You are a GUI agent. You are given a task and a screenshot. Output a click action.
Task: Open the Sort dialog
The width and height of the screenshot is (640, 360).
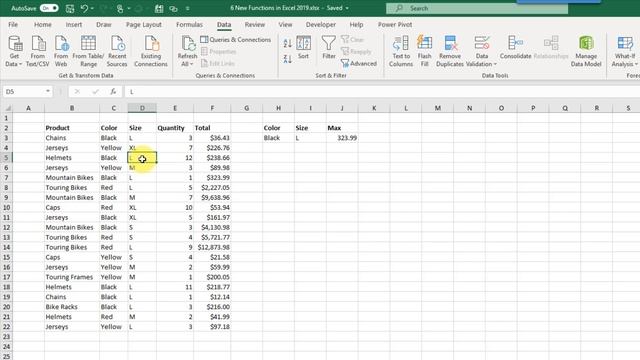pyautogui.click(x=304, y=48)
